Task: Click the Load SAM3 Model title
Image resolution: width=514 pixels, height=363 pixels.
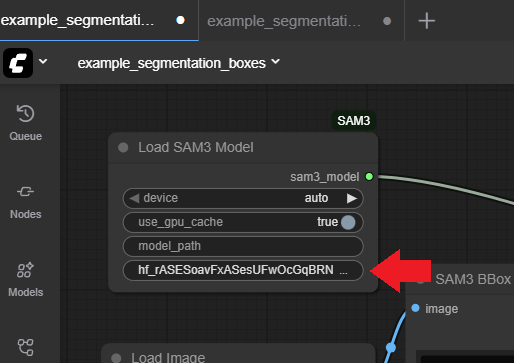Action: pos(196,147)
